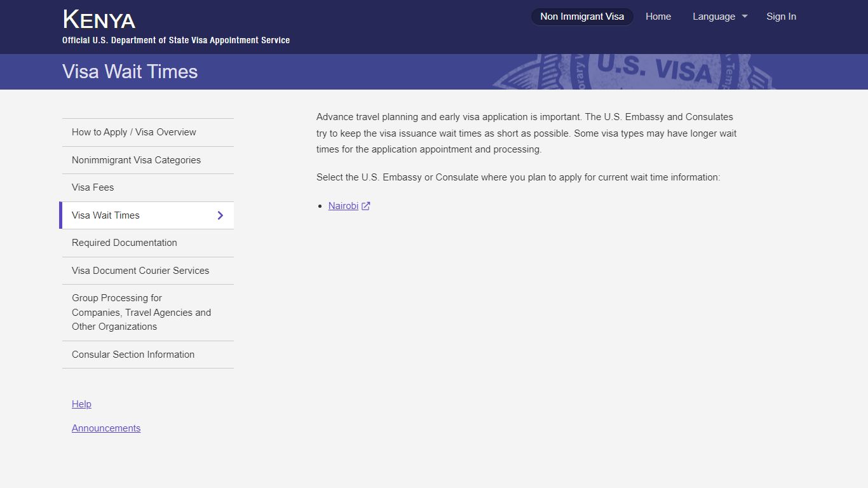Open the Nairobi wait time link
Screen dimensions: 868x488
click(x=343, y=206)
